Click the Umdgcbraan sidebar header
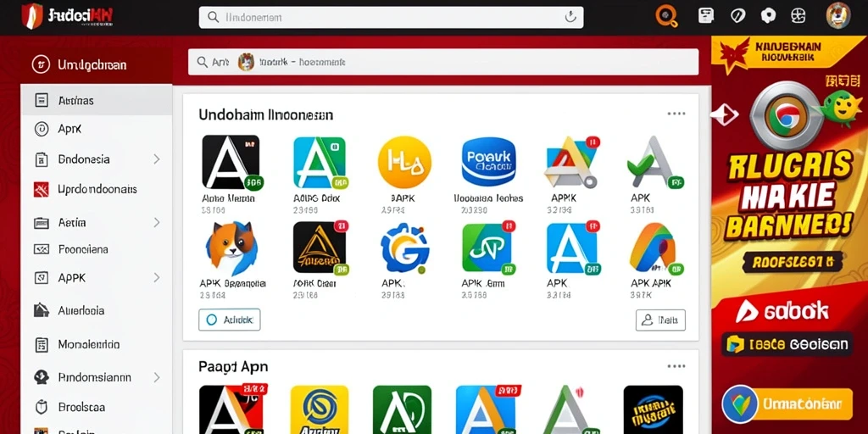 point(97,64)
